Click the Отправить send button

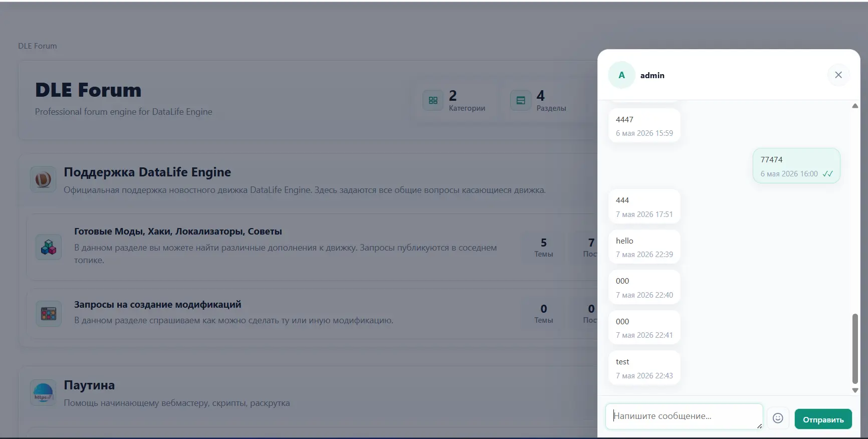[823, 419]
